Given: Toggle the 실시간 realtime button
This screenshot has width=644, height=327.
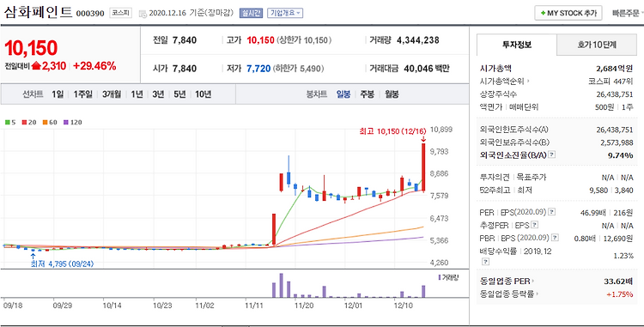Looking at the screenshot, I should coord(251,13).
